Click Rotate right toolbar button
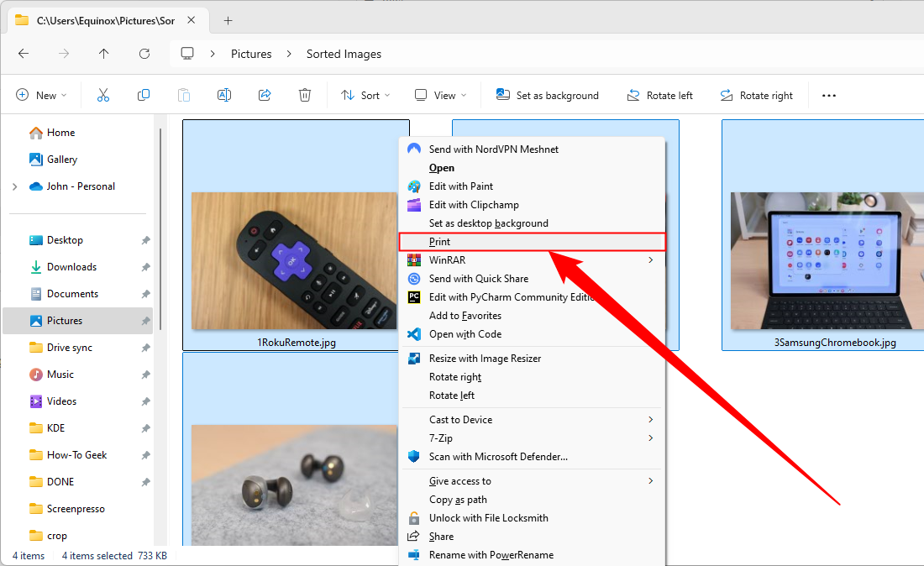 point(757,96)
